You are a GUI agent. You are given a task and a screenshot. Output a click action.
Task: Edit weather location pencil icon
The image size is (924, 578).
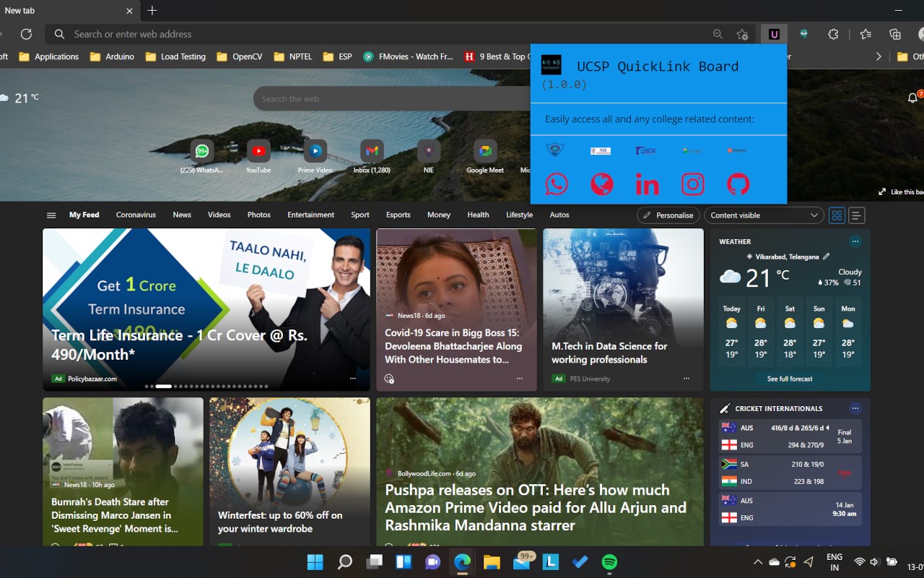coord(827,256)
